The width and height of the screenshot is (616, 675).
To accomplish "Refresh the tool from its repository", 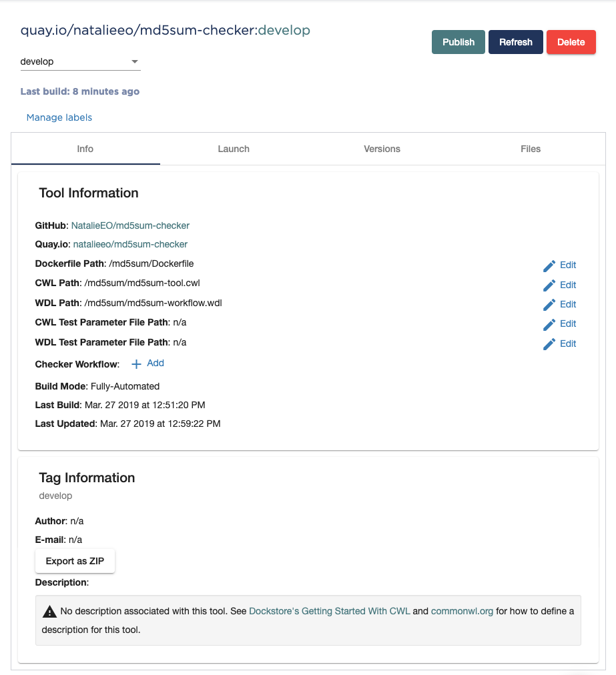I will click(515, 41).
